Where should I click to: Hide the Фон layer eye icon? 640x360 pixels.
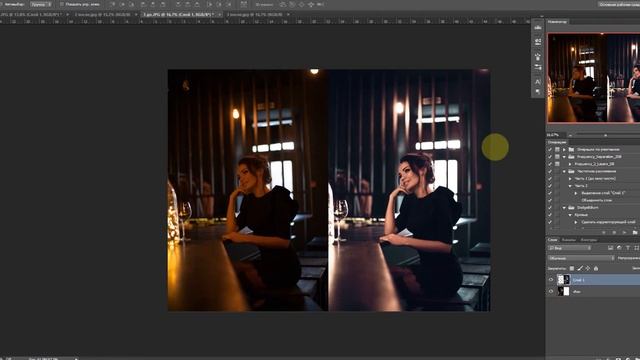[x=551, y=291]
